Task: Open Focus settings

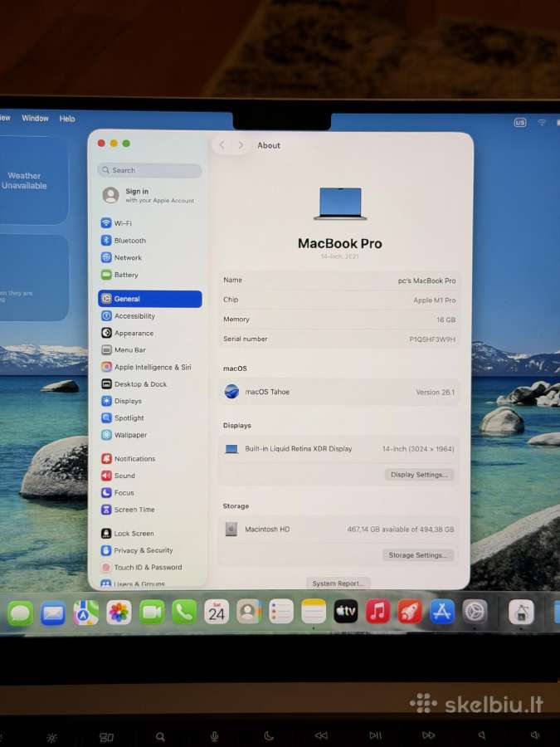Action: [x=117, y=492]
